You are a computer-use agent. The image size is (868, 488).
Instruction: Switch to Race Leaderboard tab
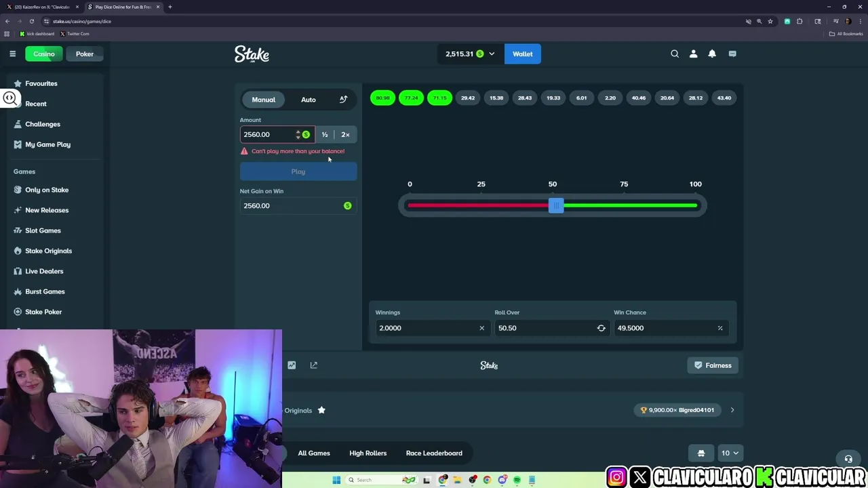(434, 453)
